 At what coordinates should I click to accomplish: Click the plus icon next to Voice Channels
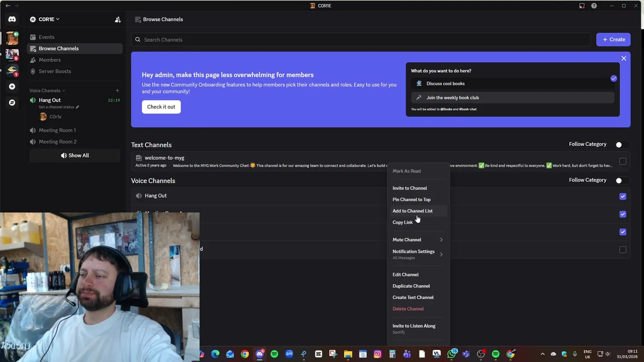click(117, 90)
